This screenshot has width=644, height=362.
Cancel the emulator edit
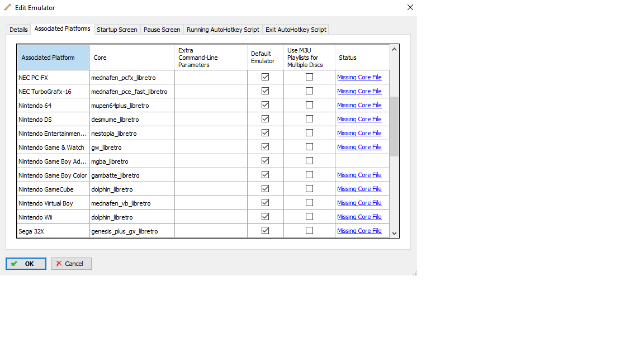(x=71, y=264)
